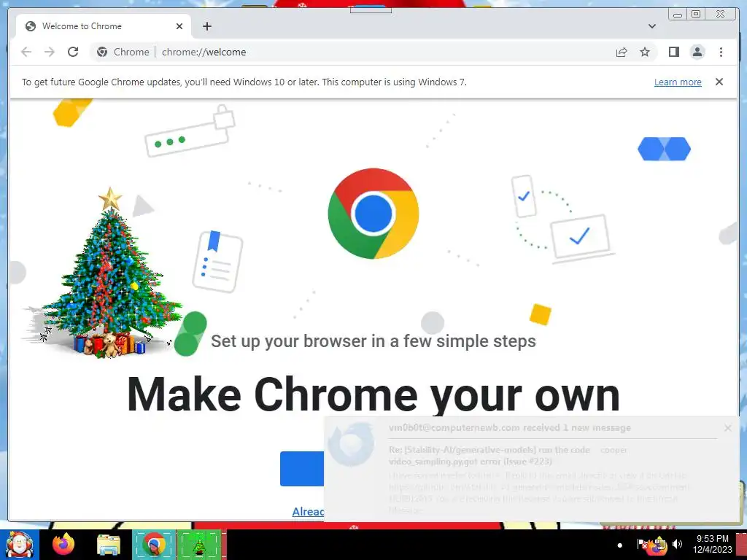
Task: Follow the Learn more link
Action: (x=678, y=82)
